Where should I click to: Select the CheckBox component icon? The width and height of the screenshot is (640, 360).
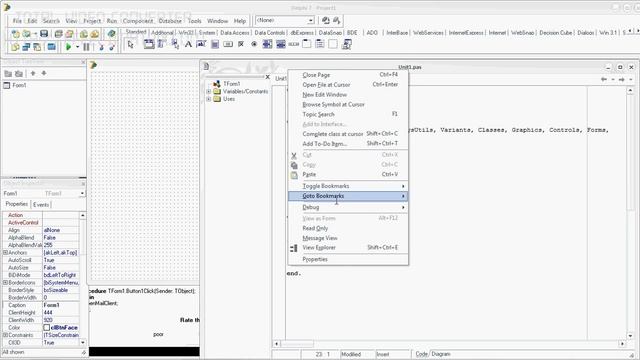click(x=241, y=44)
